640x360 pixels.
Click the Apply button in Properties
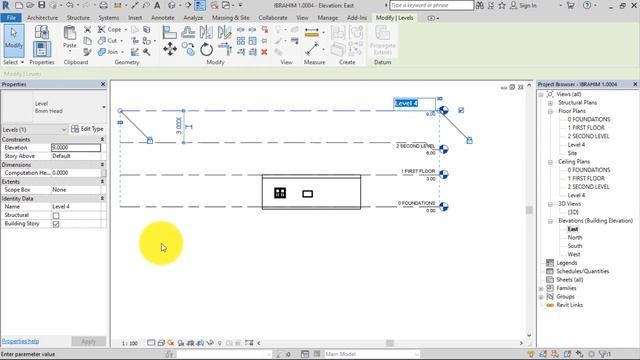tap(89, 341)
